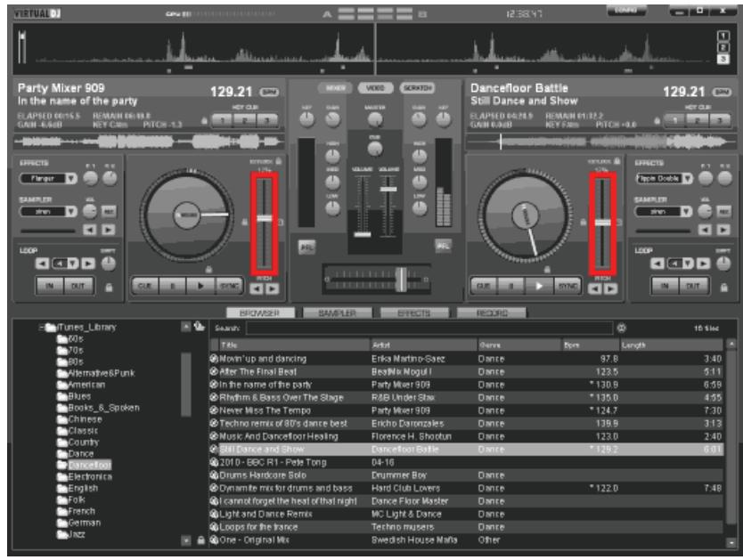The width and height of the screenshot is (743, 560).
Task: Set loop OUT on right deck
Action: [x=693, y=286]
